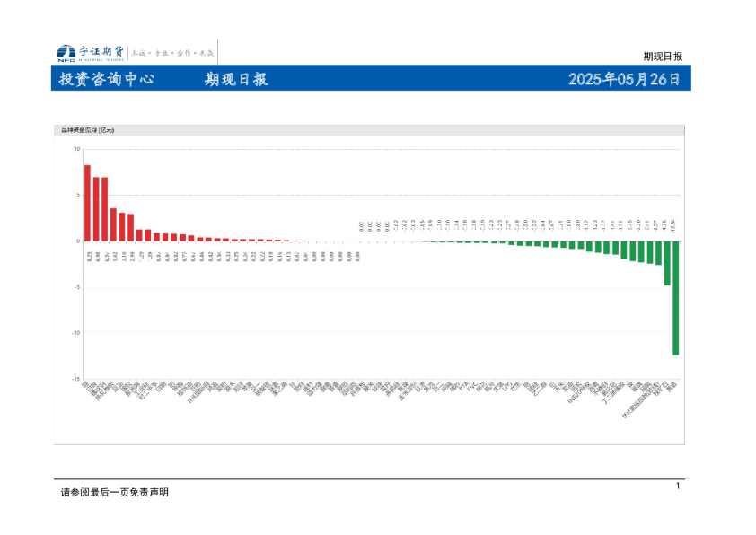Click the longest green bar at -12.34
Screen dimensions: 756x535
pyautogui.click(x=676, y=298)
